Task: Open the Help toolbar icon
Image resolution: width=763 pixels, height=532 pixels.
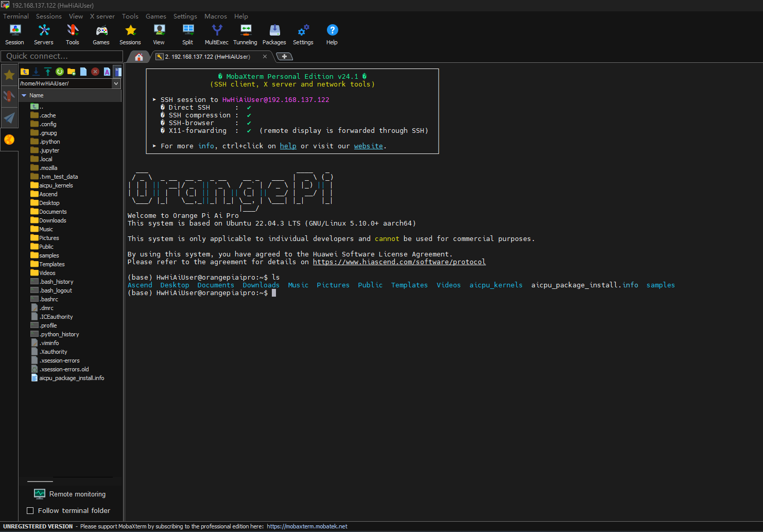Action: 332,35
